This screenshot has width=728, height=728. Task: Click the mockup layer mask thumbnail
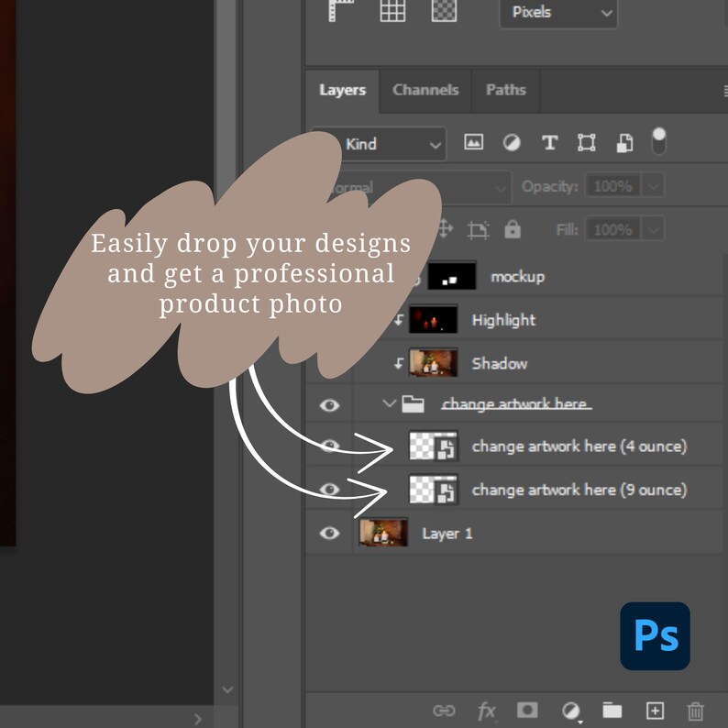tap(452, 276)
